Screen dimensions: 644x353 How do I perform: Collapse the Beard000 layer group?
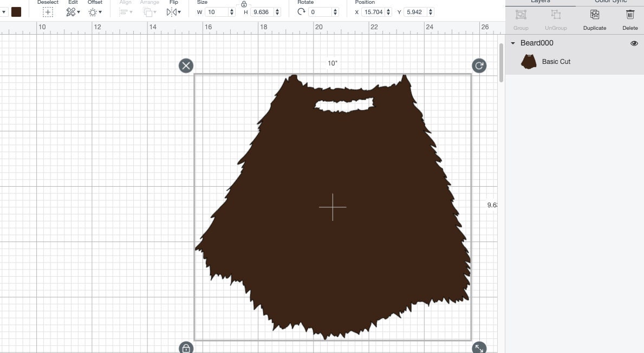coord(512,43)
